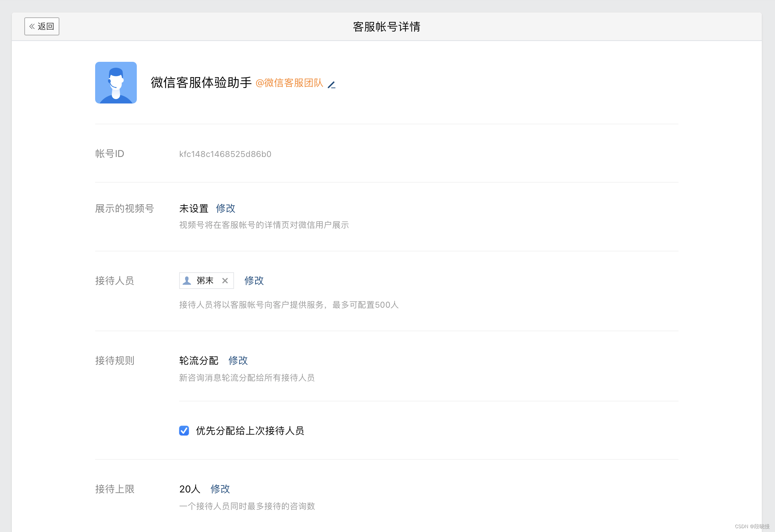Click 修改 link for 接待规则 轮流分配
775x532 pixels.
click(x=238, y=360)
